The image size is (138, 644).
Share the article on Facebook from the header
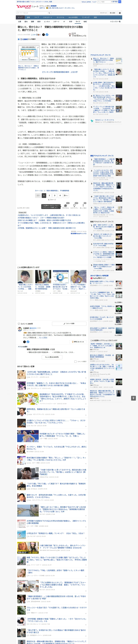pos(47,35)
